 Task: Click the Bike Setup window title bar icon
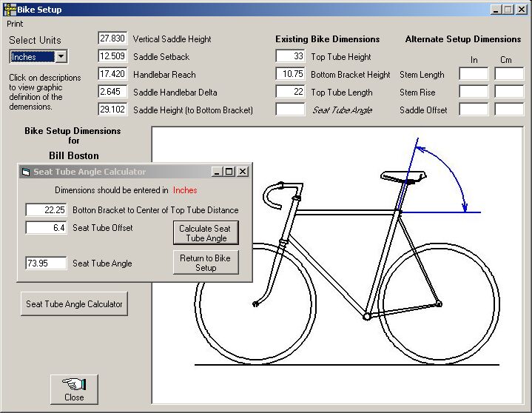pos(10,10)
